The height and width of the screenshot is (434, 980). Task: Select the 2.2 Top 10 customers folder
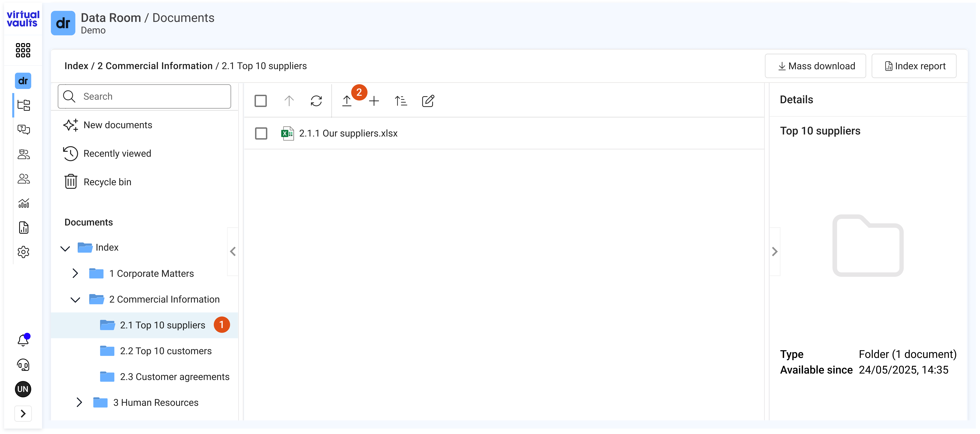[165, 351]
